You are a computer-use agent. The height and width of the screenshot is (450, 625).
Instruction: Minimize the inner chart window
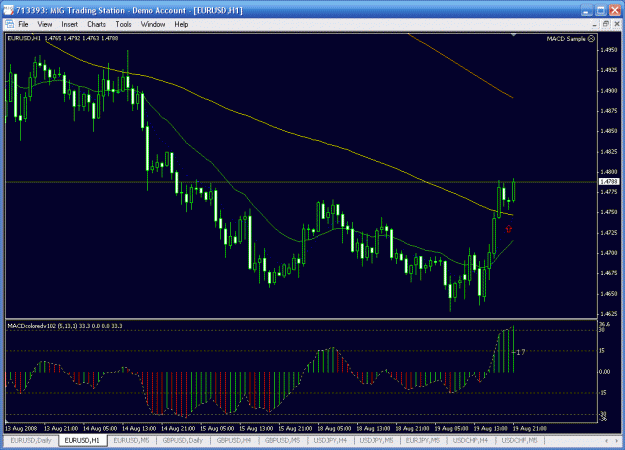click(594, 24)
